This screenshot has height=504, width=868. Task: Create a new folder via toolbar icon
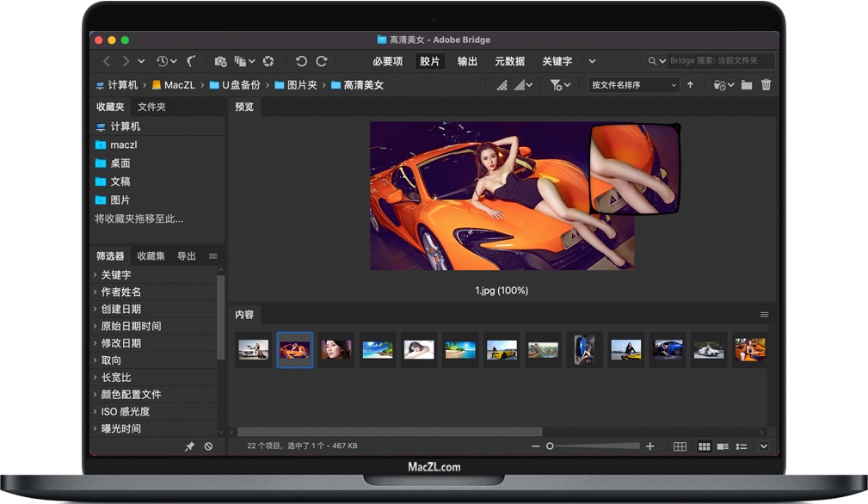tap(745, 85)
